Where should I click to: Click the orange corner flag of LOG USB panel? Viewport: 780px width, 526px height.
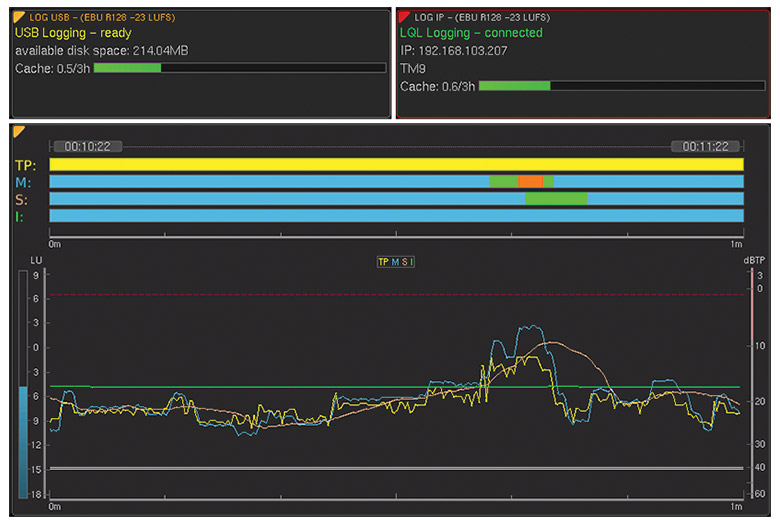click(20, 16)
